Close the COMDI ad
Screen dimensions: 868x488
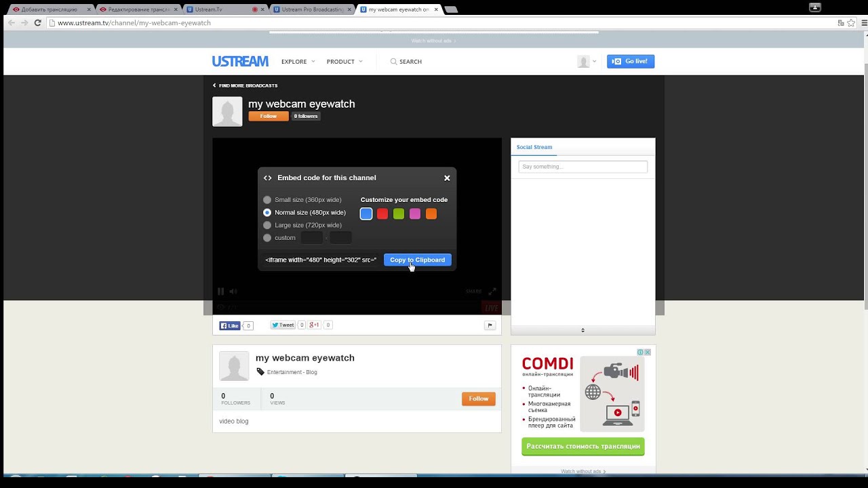click(648, 352)
